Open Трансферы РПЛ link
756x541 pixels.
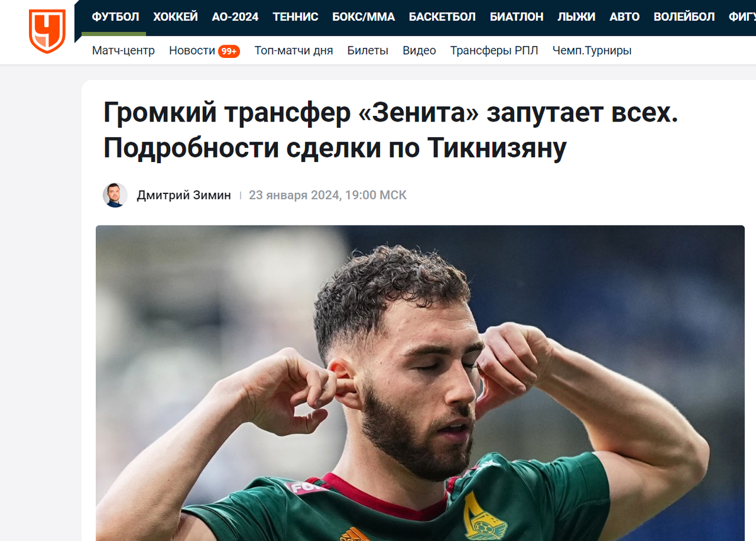click(x=494, y=50)
